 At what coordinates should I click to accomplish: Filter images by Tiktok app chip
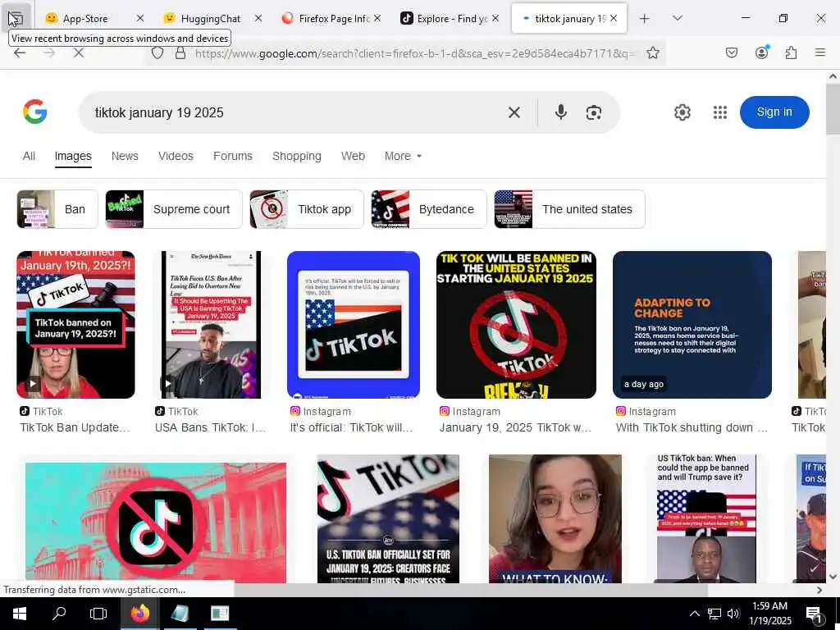(x=307, y=209)
